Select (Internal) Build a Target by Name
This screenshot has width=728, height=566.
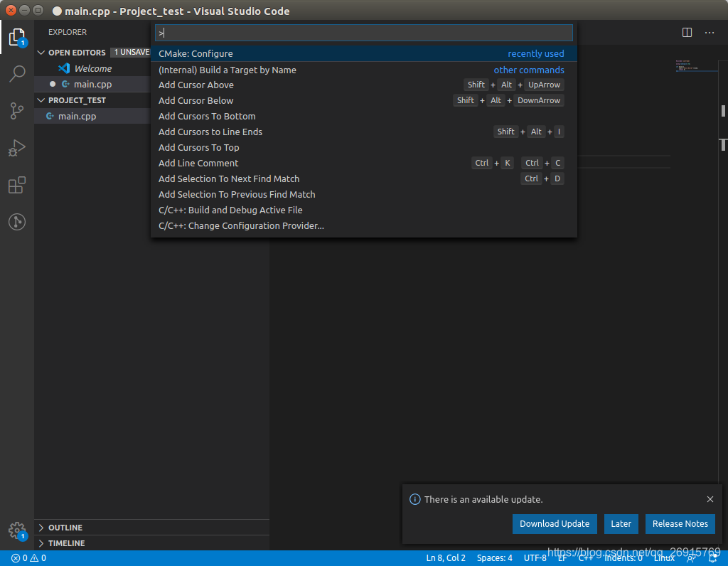364,70
